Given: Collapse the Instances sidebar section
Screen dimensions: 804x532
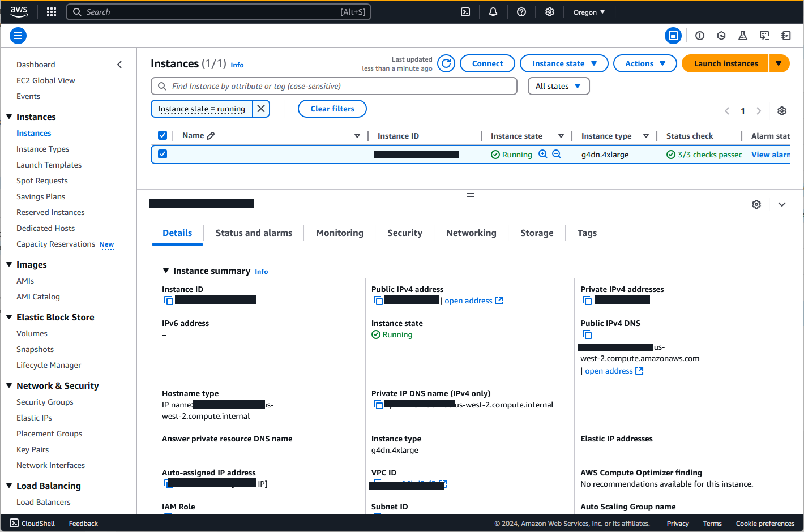Looking at the screenshot, I should pyautogui.click(x=9, y=117).
